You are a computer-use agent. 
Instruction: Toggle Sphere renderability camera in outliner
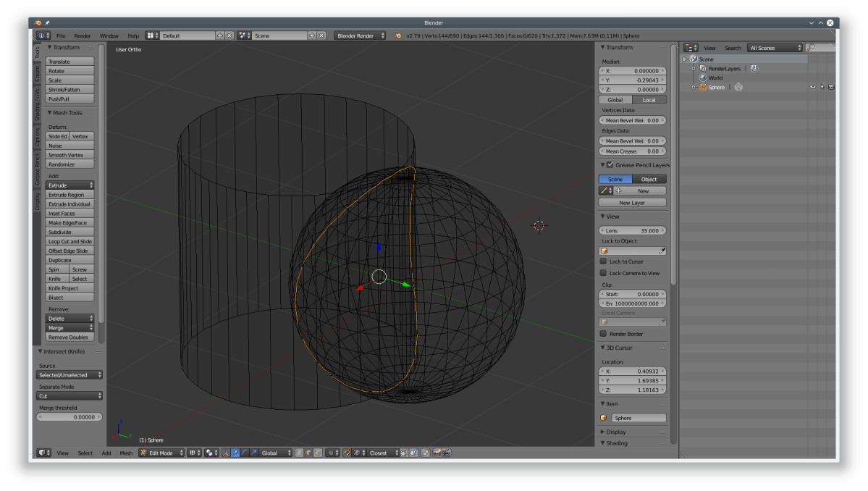(831, 87)
